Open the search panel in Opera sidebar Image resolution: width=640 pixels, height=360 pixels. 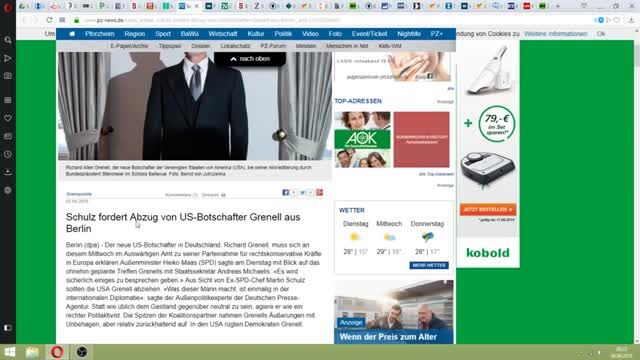(x=8, y=40)
